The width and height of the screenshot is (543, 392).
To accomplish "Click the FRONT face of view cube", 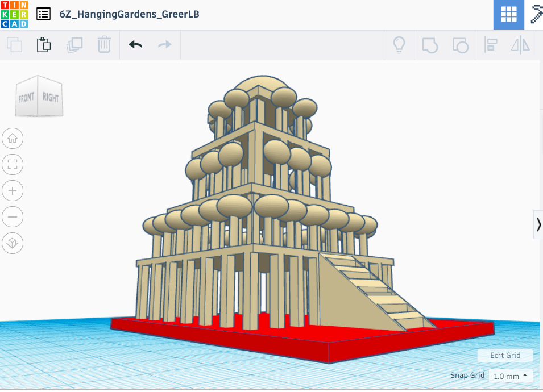I will click(27, 98).
